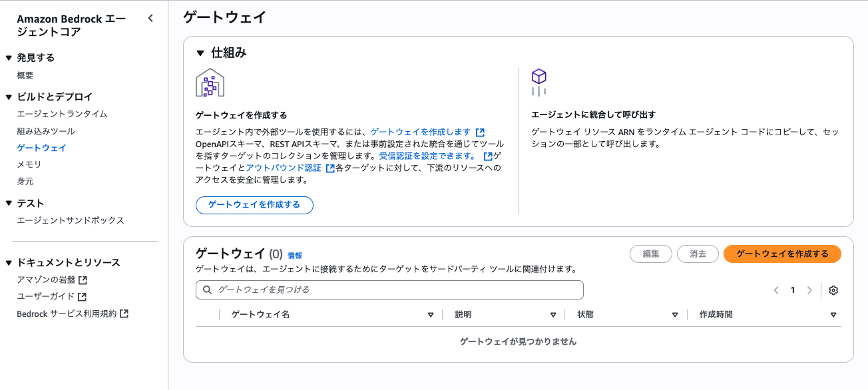868x390 pixels.
Task: Click external icon after 受信認証を設定できます
Action: pos(488,156)
